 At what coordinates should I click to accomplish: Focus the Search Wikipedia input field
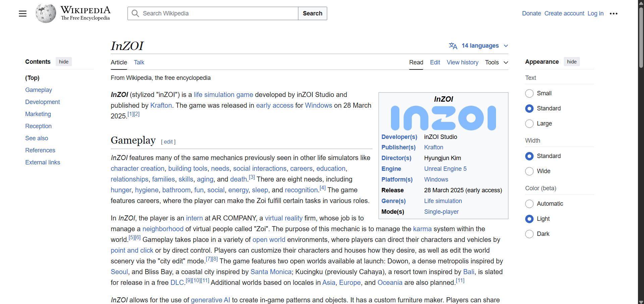click(x=218, y=13)
